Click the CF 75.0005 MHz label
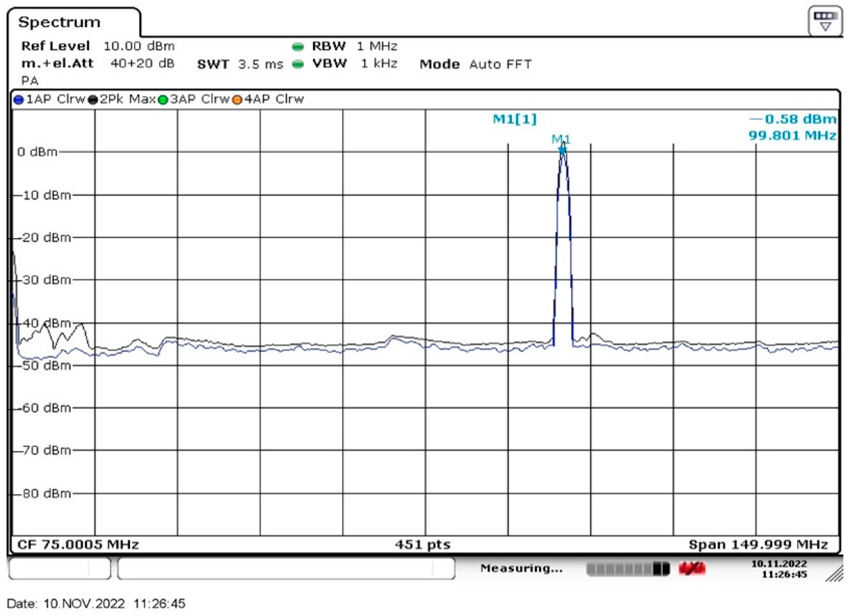 click(x=78, y=544)
